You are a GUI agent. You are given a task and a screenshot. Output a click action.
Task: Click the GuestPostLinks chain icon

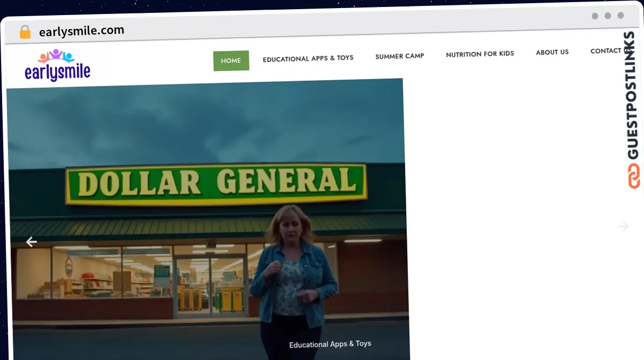point(634,176)
